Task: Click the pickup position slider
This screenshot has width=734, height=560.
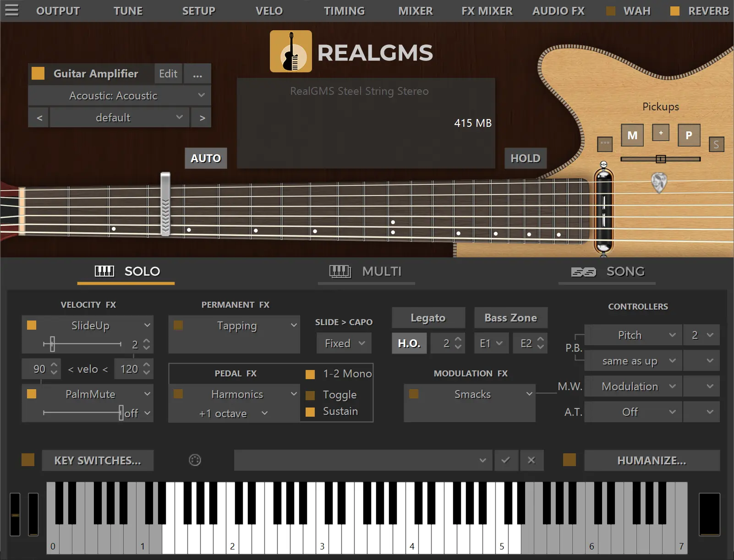Action: (660, 159)
